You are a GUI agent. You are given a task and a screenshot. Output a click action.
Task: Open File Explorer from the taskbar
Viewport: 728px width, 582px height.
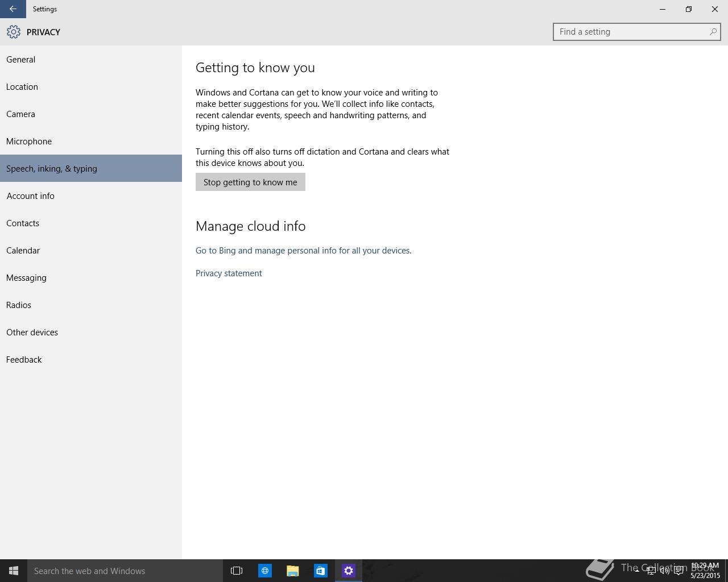coord(293,571)
